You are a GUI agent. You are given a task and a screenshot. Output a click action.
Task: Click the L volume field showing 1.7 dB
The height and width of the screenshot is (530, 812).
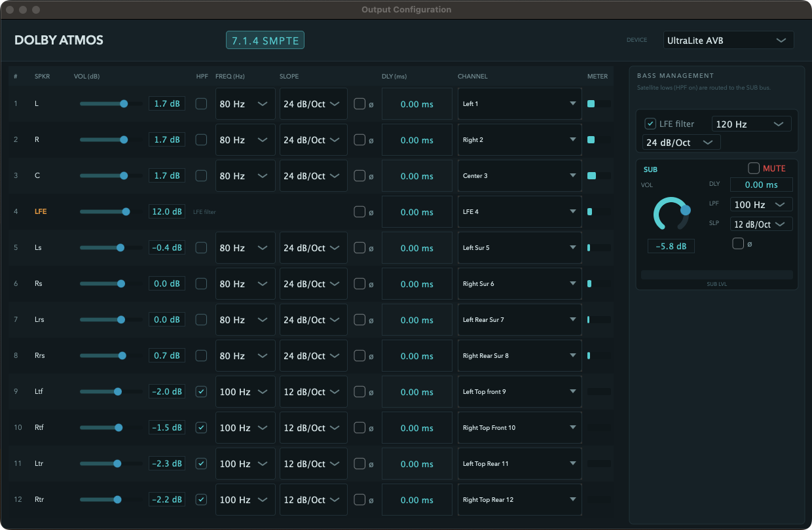coord(167,103)
